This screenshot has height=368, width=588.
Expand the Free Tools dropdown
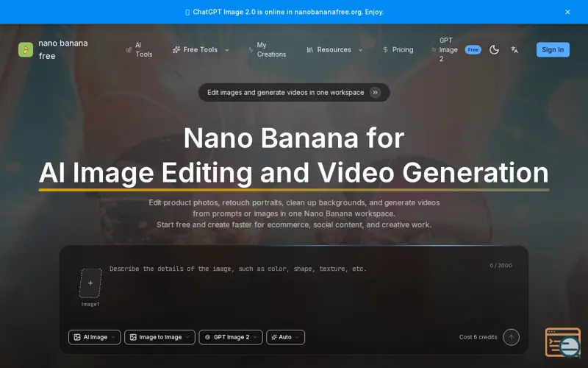click(201, 49)
